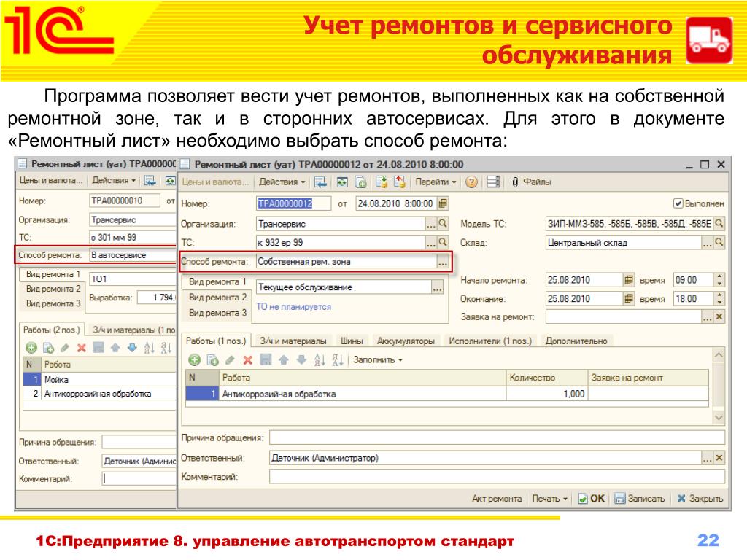Open calendar for Окончание date
Image resolution: width=747 pixels, height=560 pixels.
coord(628,298)
